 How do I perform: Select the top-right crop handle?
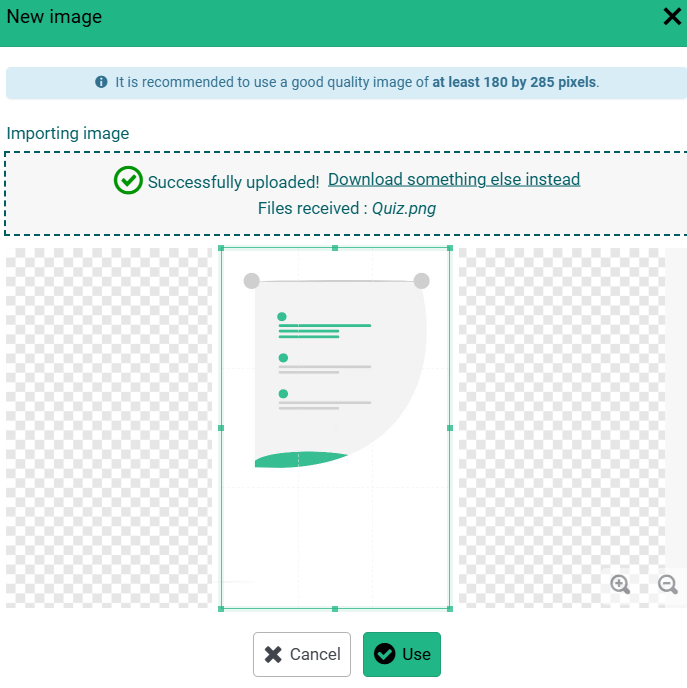[x=450, y=248]
